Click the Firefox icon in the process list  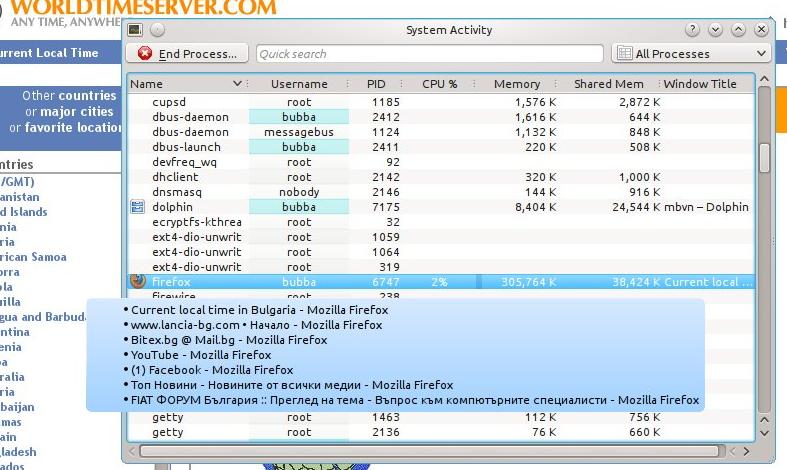(x=138, y=282)
